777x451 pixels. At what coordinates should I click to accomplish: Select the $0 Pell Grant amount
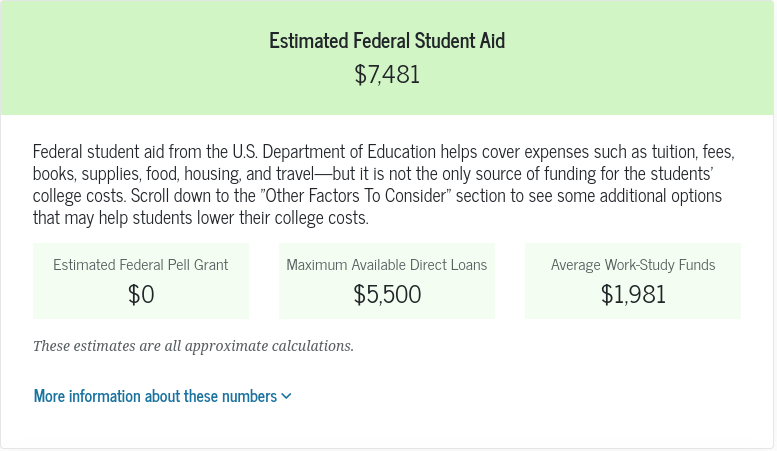point(140,295)
